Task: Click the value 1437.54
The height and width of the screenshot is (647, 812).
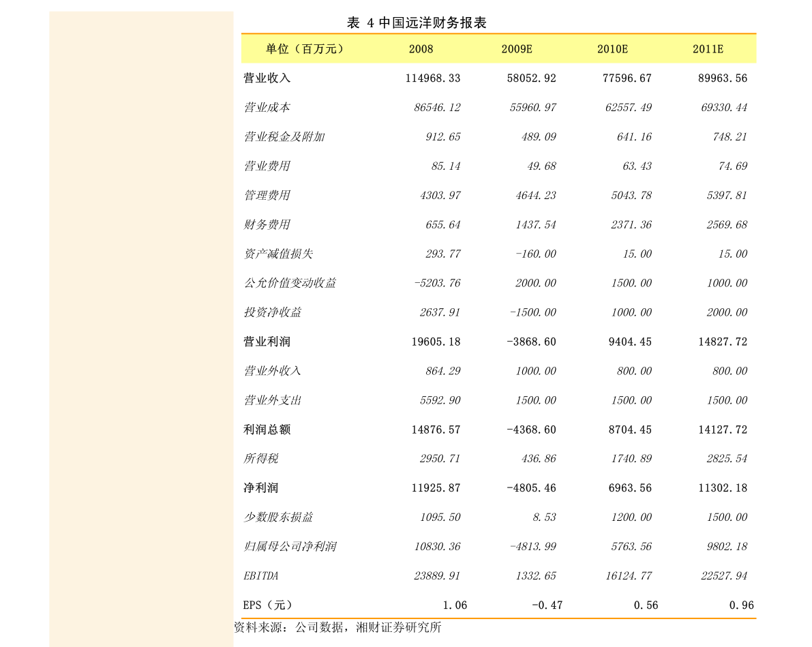Action: (x=535, y=225)
